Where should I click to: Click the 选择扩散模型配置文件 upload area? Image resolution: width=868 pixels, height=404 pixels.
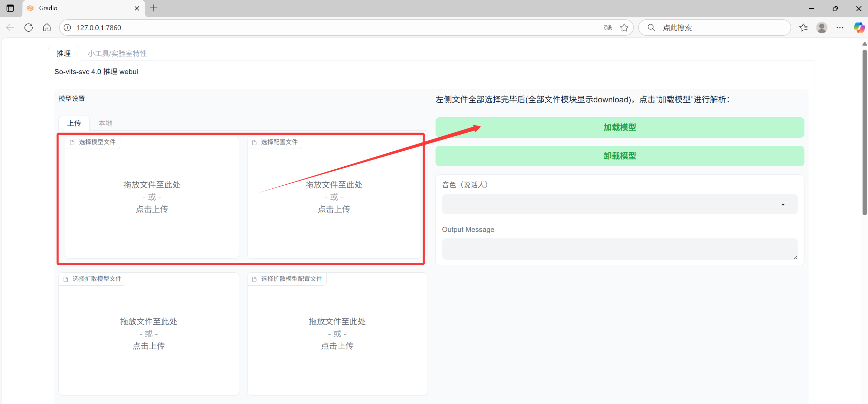click(x=337, y=334)
